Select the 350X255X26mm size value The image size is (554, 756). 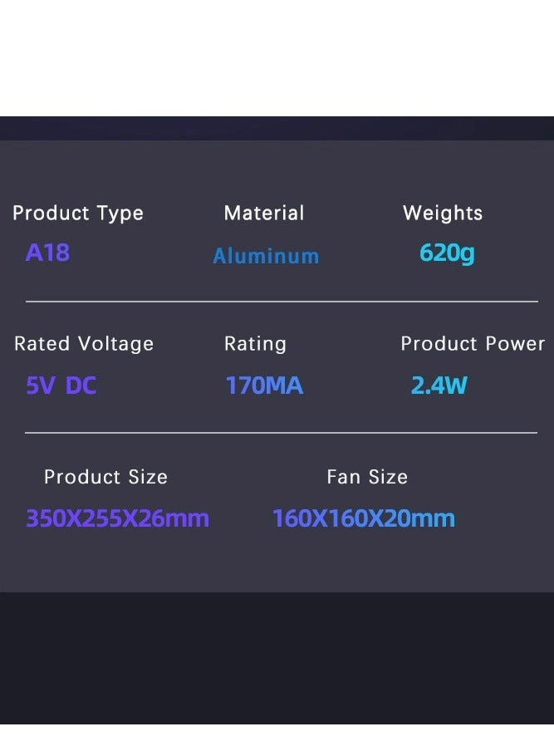(x=117, y=518)
